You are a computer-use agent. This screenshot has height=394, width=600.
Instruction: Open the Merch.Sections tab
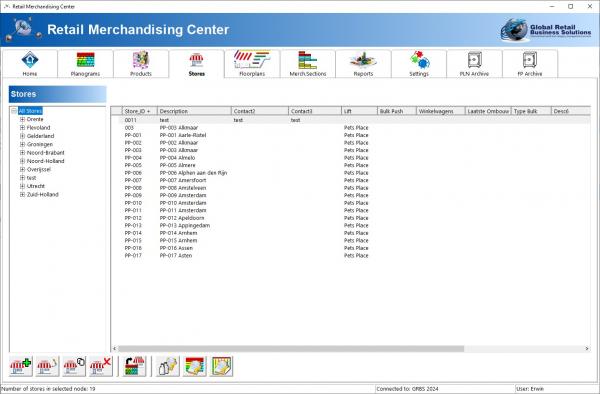[308, 64]
